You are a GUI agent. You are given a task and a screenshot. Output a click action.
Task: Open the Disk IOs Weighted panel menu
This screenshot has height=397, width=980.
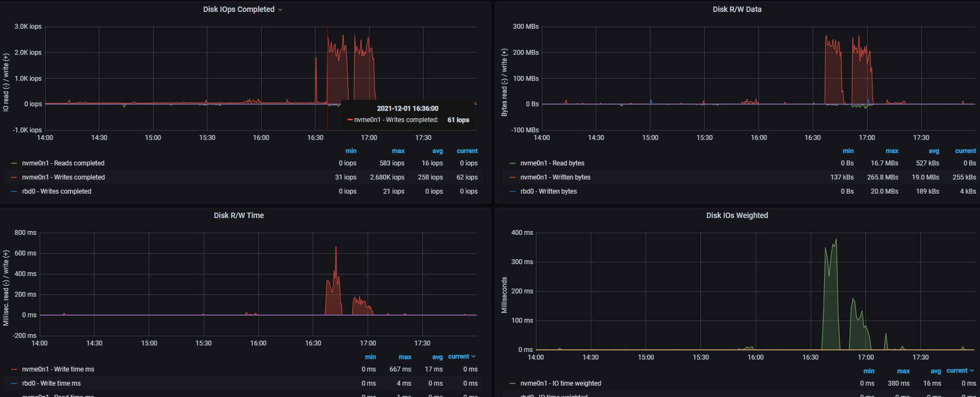pos(737,215)
